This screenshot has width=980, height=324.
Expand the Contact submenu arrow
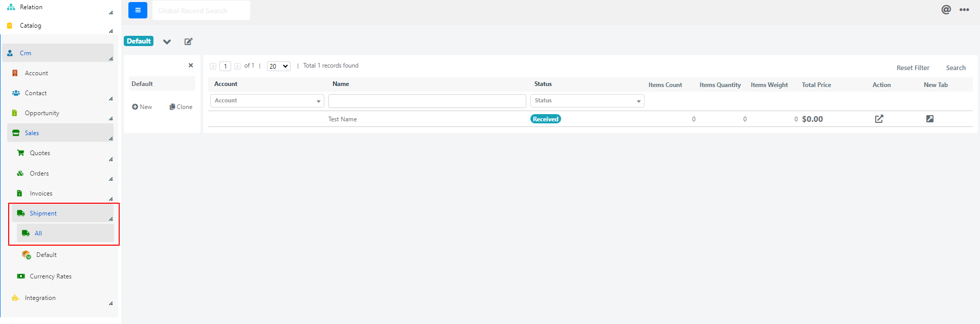111,98
